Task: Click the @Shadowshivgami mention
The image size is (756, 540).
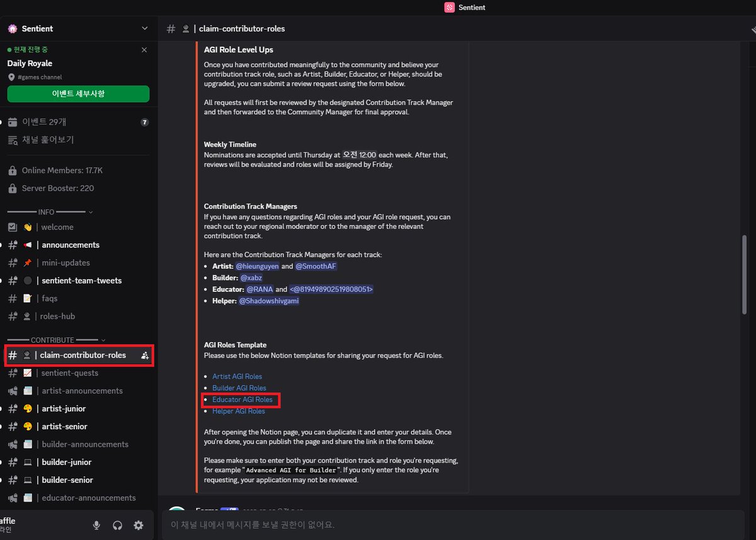Action: click(269, 301)
